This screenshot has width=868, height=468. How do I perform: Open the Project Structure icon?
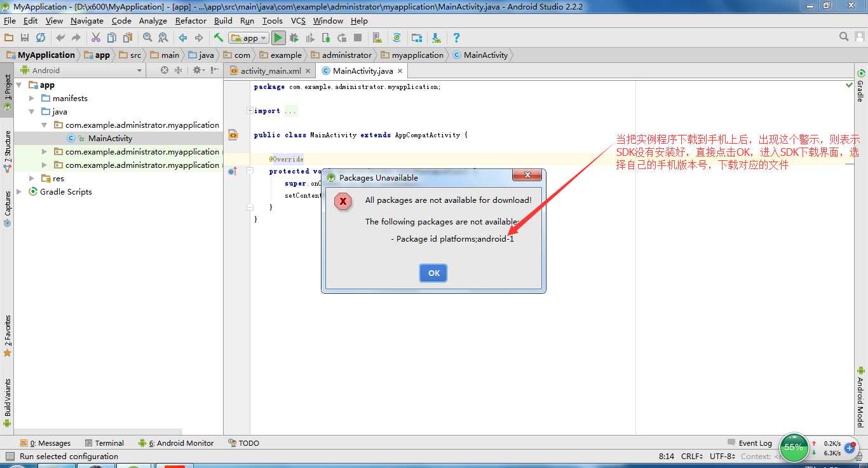point(417,38)
